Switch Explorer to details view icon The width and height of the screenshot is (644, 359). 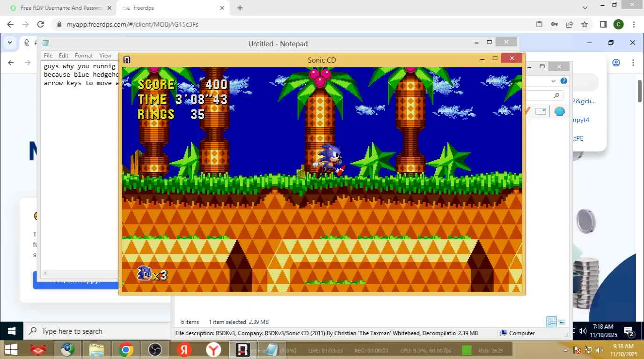click(x=552, y=322)
